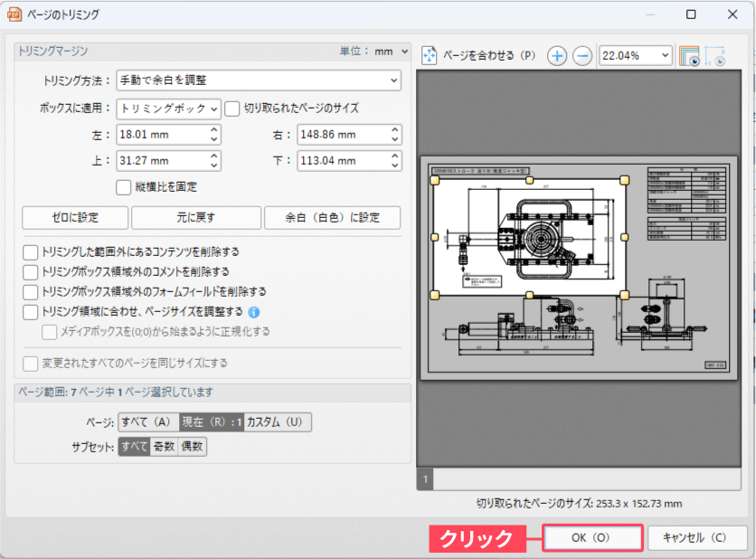756x559 pixels.
Task: Open the トリミング方法 dropdown
Action: click(x=259, y=81)
